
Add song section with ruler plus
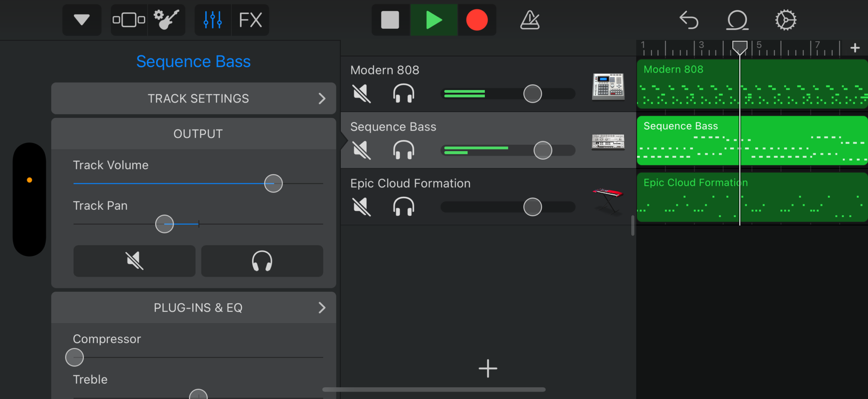point(855,48)
